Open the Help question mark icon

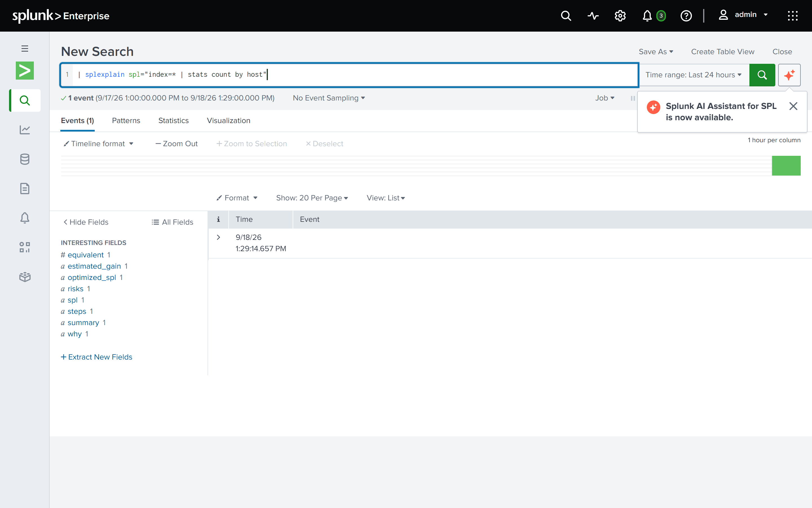pyautogui.click(x=686, y=16)
